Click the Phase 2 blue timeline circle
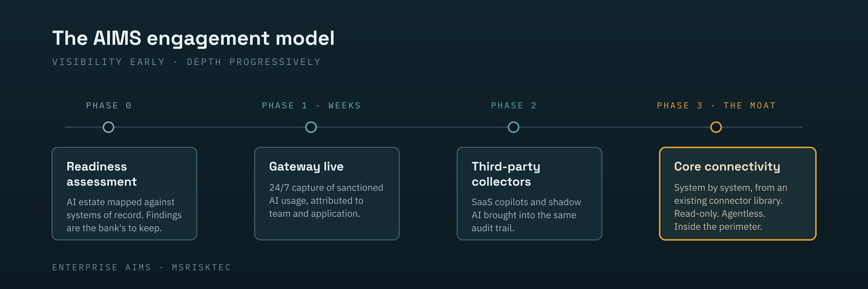Screen dimensions: 868x289 pos(514,127)
